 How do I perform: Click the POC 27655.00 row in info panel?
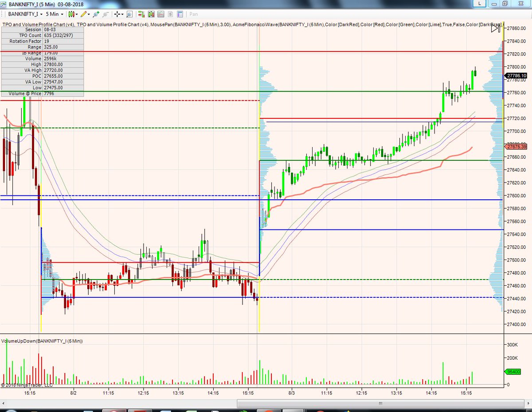42,76
